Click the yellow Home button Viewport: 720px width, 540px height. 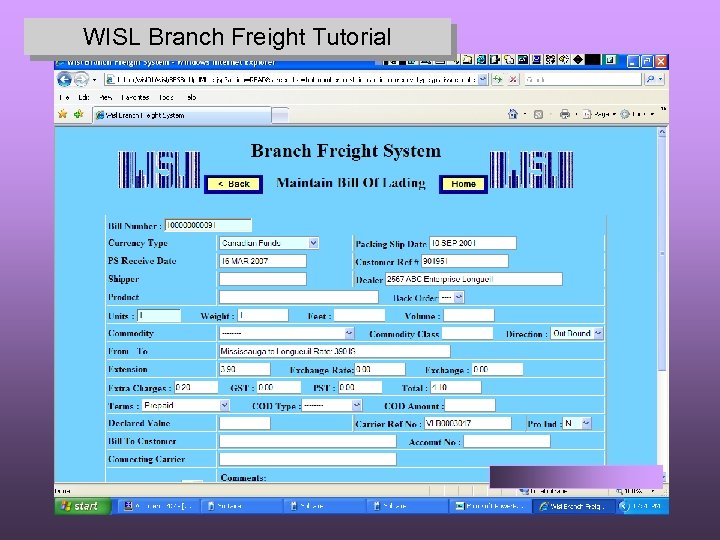[x=463, y=184]
